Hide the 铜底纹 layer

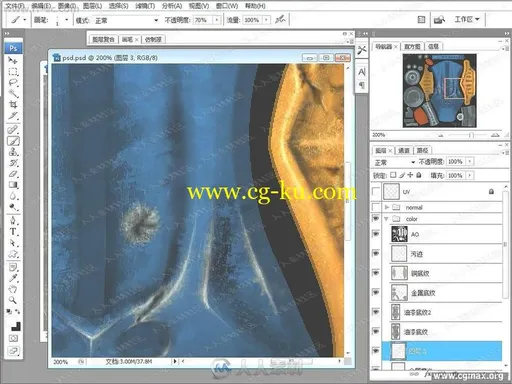tap(376, 273)
